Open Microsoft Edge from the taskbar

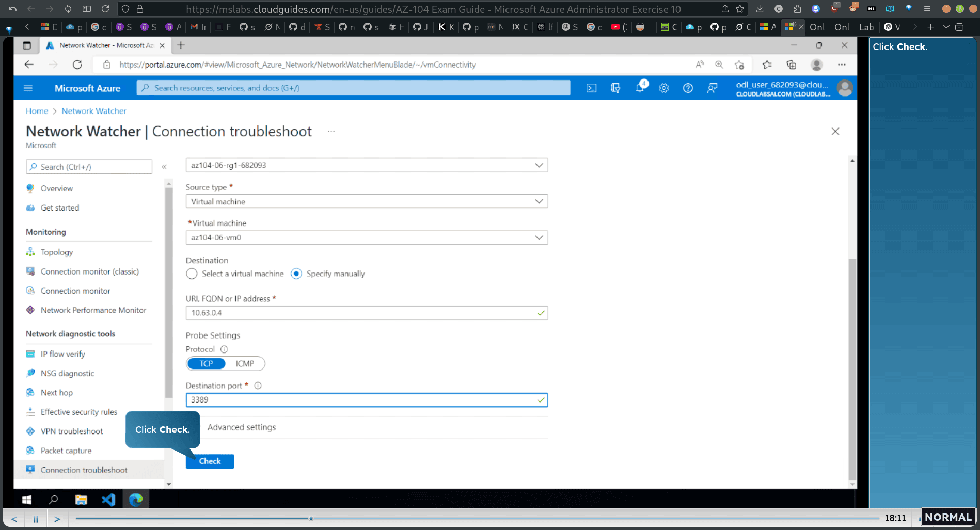click(136, 500)
